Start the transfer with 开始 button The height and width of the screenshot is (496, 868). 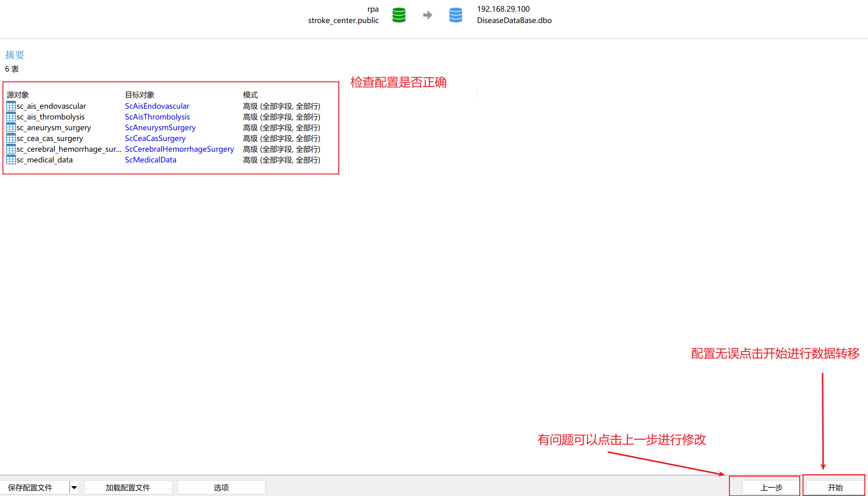pyautogui.click(x=835, y=487)
